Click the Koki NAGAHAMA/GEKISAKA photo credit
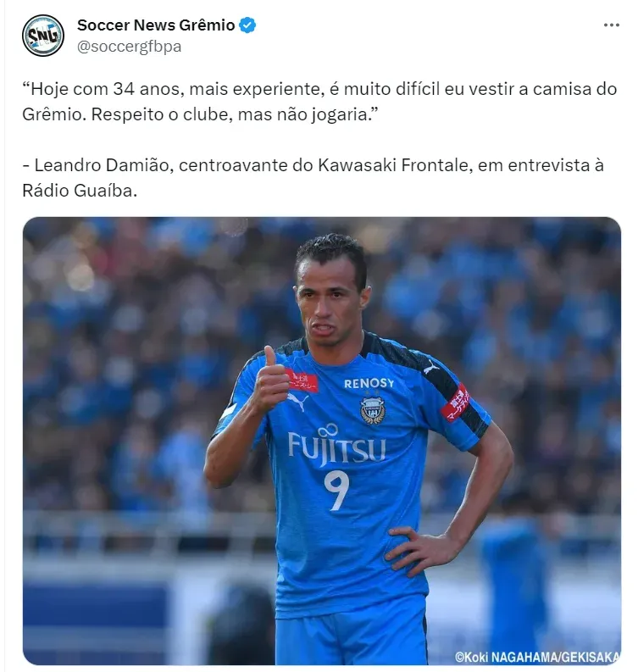The image size is (638, 672). [537, 657]
